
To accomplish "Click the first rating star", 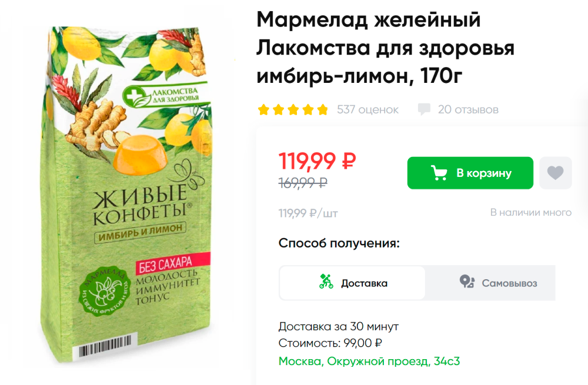I will pyautogui.click(x=263, y=110).
